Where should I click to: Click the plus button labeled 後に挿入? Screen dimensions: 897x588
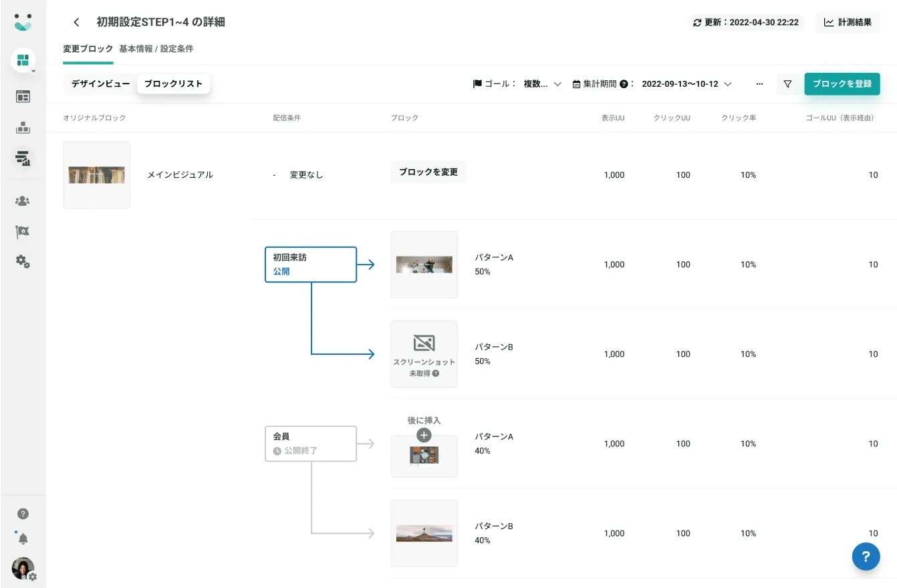tap(424, 434)
